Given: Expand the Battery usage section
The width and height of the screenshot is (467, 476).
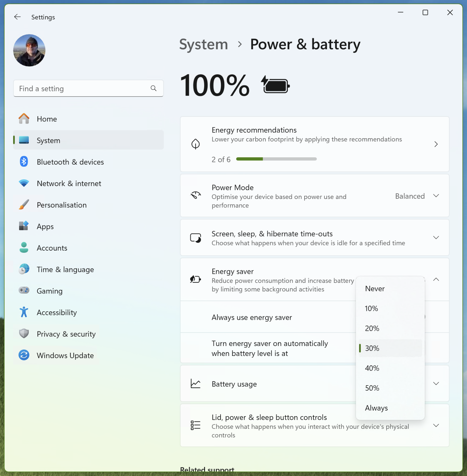Looking at the screenshot, I should click(x=436, y=384).
